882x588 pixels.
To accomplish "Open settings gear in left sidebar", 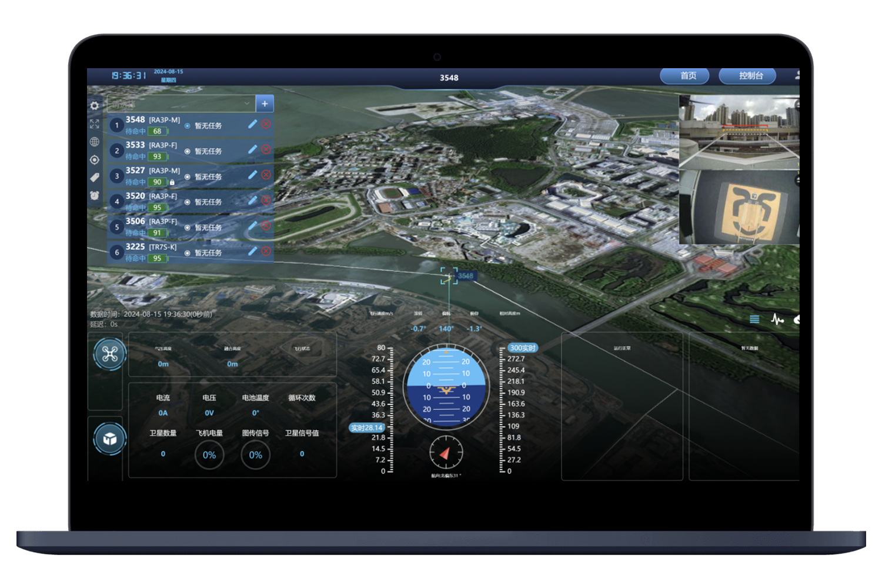I will 95,106.
